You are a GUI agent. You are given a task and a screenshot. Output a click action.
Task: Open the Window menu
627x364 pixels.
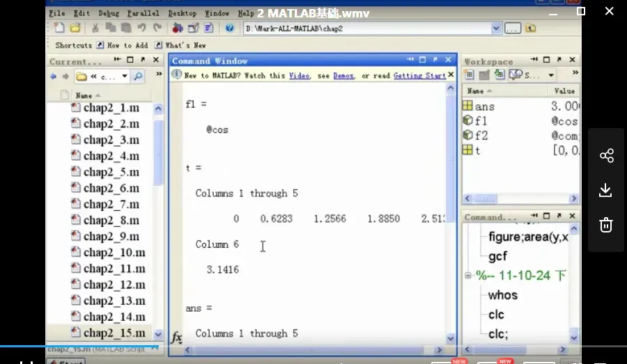click(x=217, y=13)
